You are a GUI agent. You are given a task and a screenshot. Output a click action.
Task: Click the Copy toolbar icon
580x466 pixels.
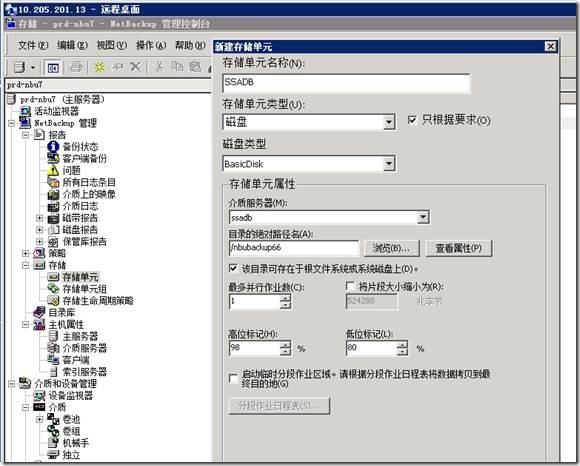coord(177,67)
